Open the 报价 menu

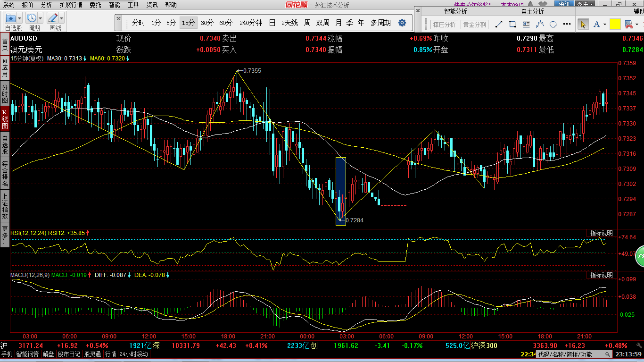[x=28, y=5]
